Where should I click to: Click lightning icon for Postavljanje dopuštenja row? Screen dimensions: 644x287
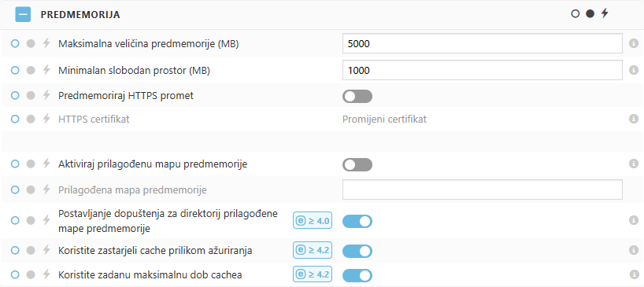click(46, 221)
